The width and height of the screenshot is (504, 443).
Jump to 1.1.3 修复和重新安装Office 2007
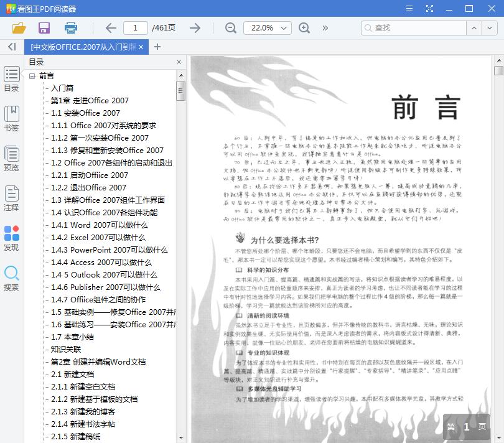point(107,151)
